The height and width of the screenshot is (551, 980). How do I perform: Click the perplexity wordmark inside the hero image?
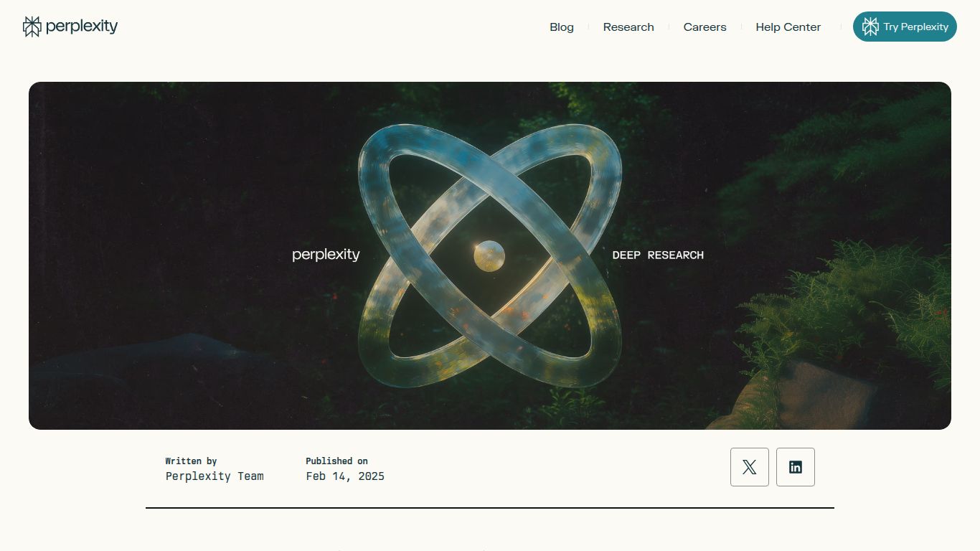coord(326,255)
